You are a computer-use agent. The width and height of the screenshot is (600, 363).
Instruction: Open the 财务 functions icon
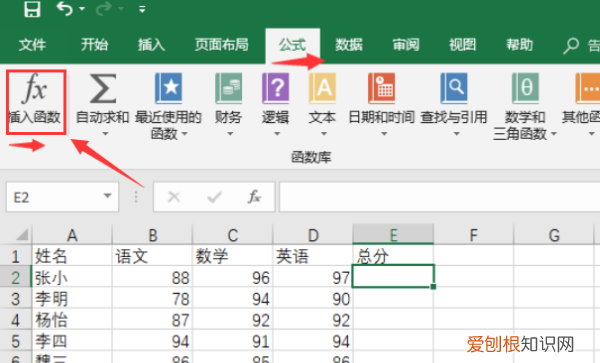point(229,89)
